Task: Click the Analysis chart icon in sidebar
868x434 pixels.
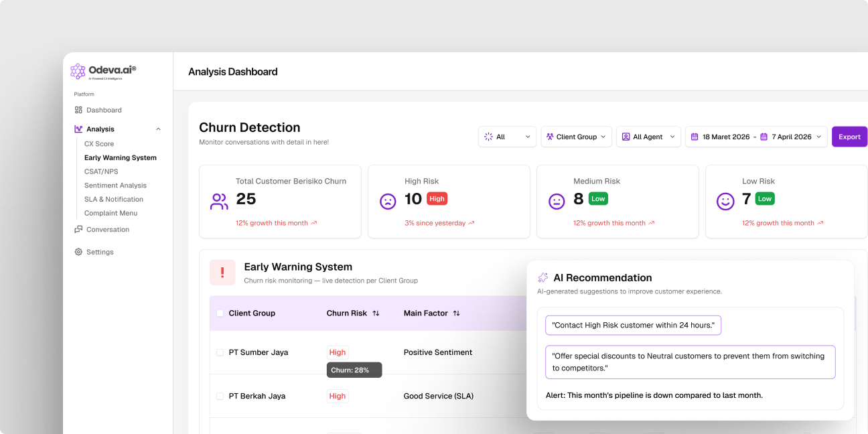Action: (x=78, y=129)
